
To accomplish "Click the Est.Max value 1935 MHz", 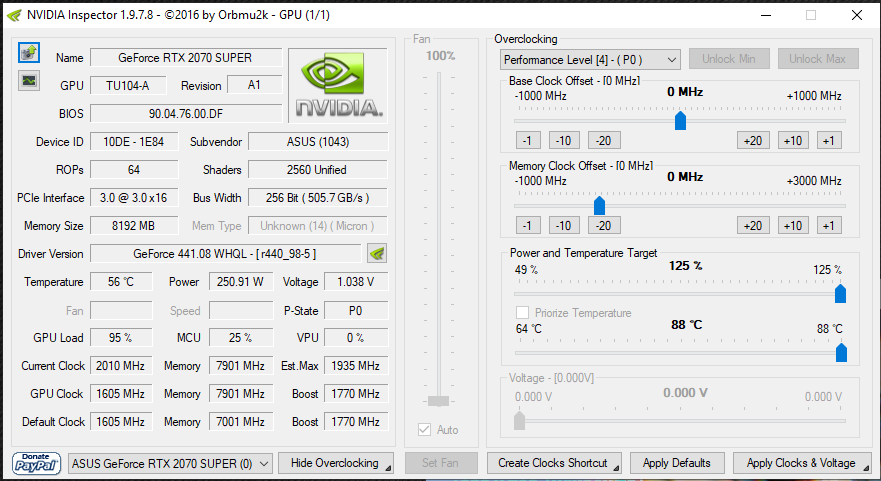I will tap(356, 366).
